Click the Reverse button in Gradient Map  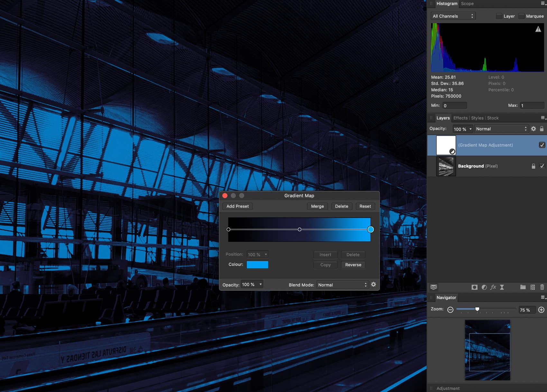coord(353,265)
